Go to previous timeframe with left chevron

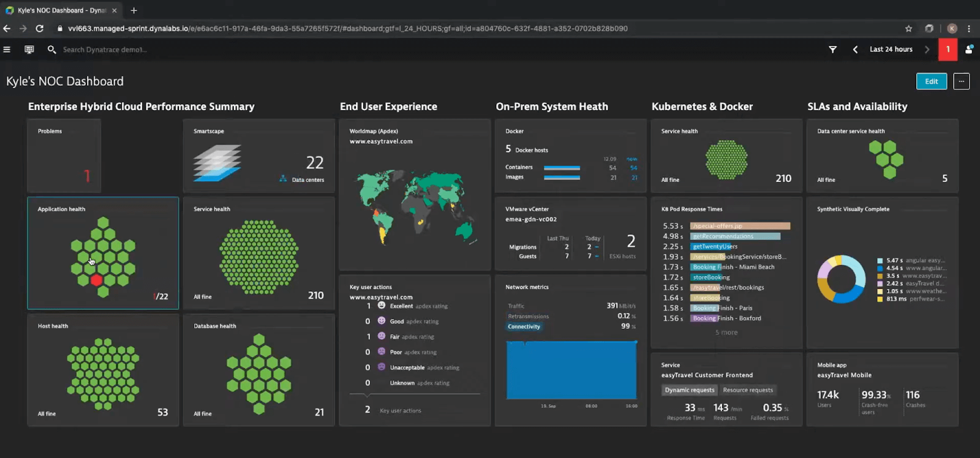coord(855,50)
